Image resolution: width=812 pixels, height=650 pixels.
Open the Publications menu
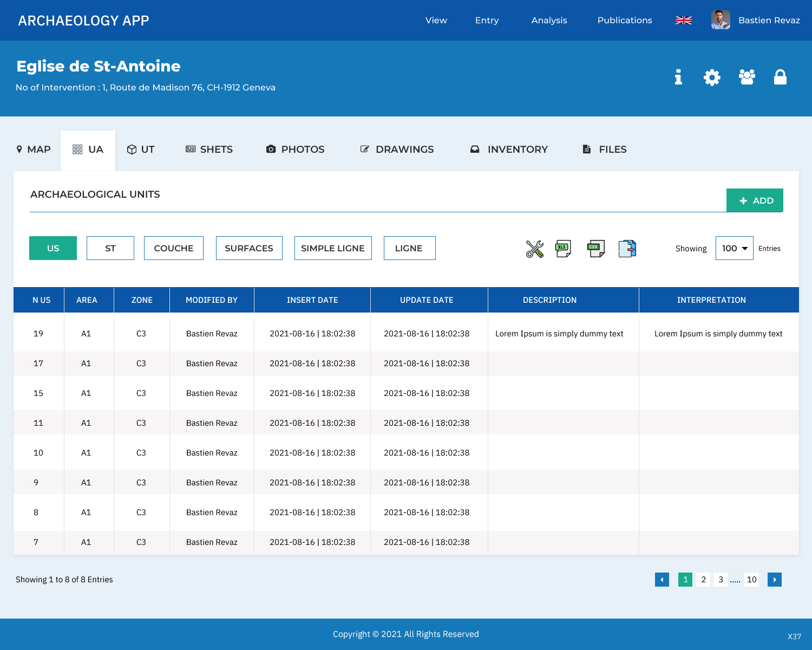(x=625, y=21)
